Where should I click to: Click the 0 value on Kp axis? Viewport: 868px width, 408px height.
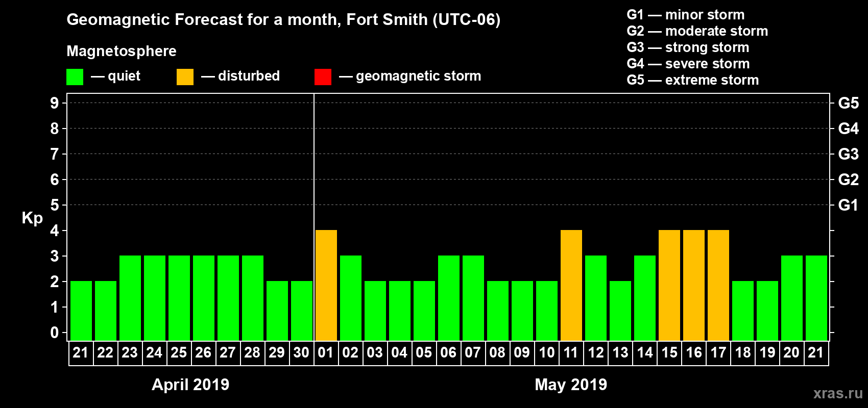pos(55,333)
